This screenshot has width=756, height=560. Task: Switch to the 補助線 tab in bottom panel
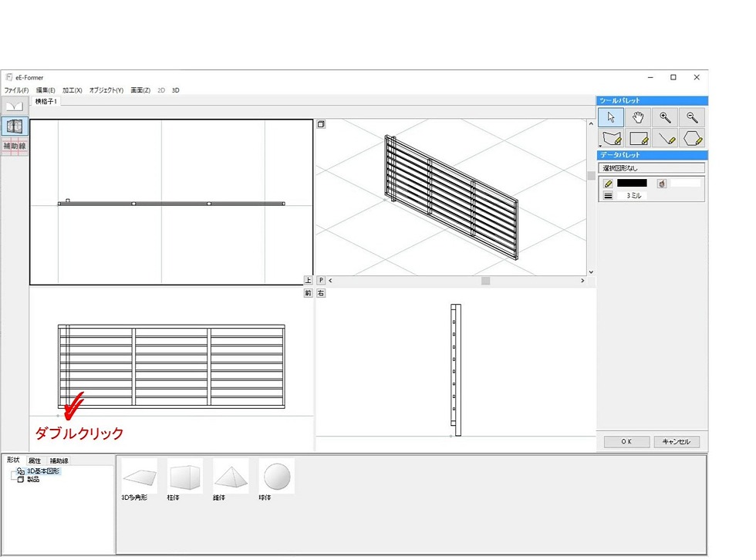pos(59,460)
